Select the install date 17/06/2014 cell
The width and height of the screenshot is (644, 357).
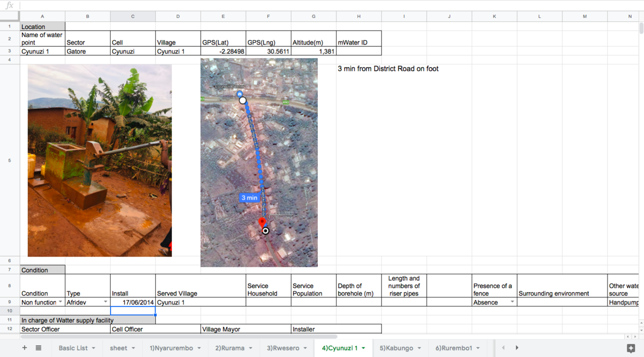[x=133, y=302]
